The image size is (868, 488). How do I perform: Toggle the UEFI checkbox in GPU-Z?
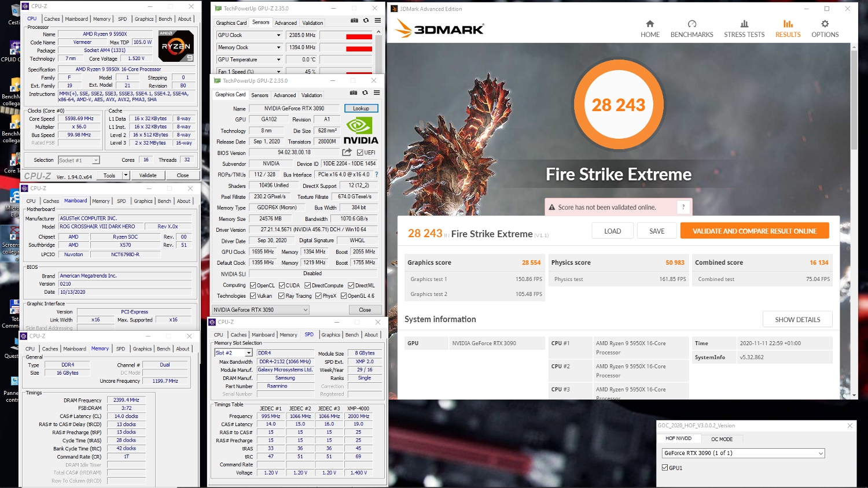click(x=360, y=153)
